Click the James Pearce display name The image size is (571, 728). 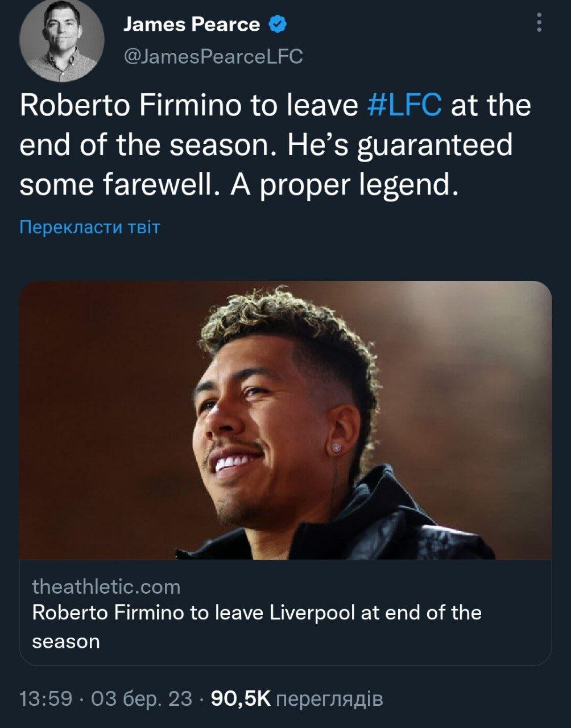tap(192, 24)
